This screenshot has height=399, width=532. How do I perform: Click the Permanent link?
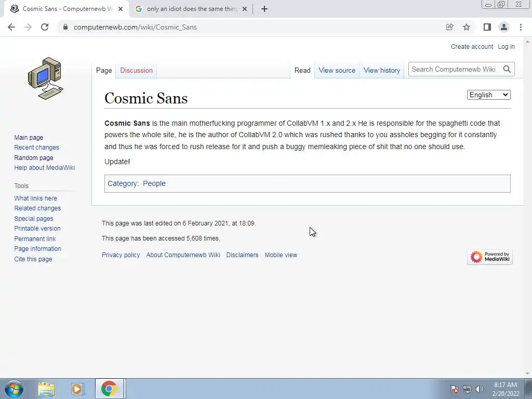[35, 238]
